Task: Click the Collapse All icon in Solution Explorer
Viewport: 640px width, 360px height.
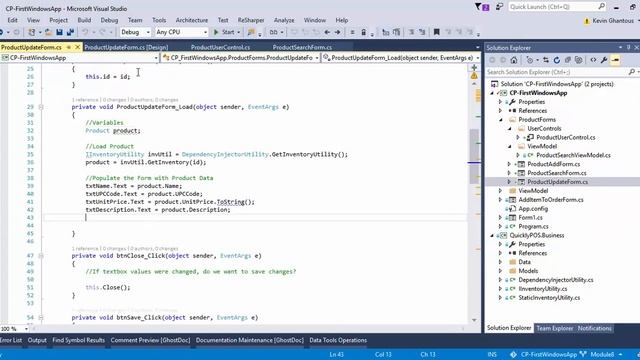Action: pos(568,60)
